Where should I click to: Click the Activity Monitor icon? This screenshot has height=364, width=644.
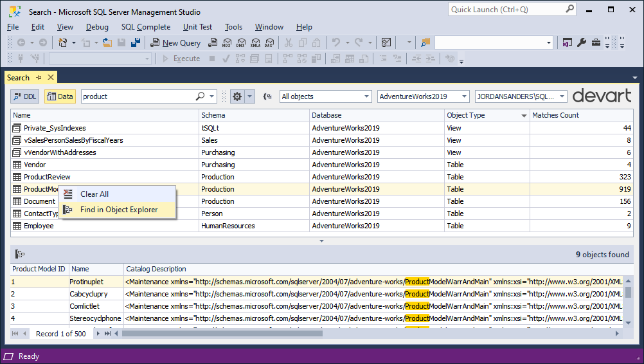coord(386,42)
